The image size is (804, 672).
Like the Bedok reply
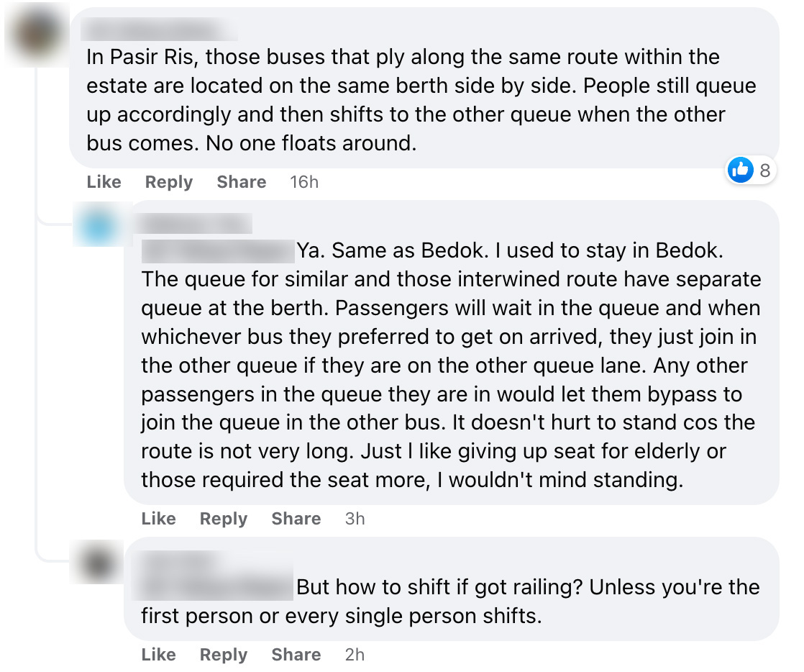[158, 519]
